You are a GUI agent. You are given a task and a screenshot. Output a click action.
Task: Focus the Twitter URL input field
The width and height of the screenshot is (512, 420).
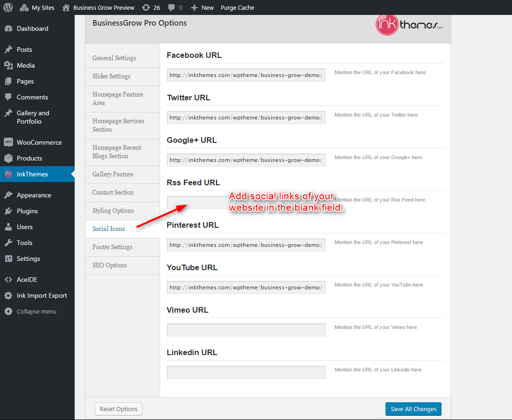point(246,118)
